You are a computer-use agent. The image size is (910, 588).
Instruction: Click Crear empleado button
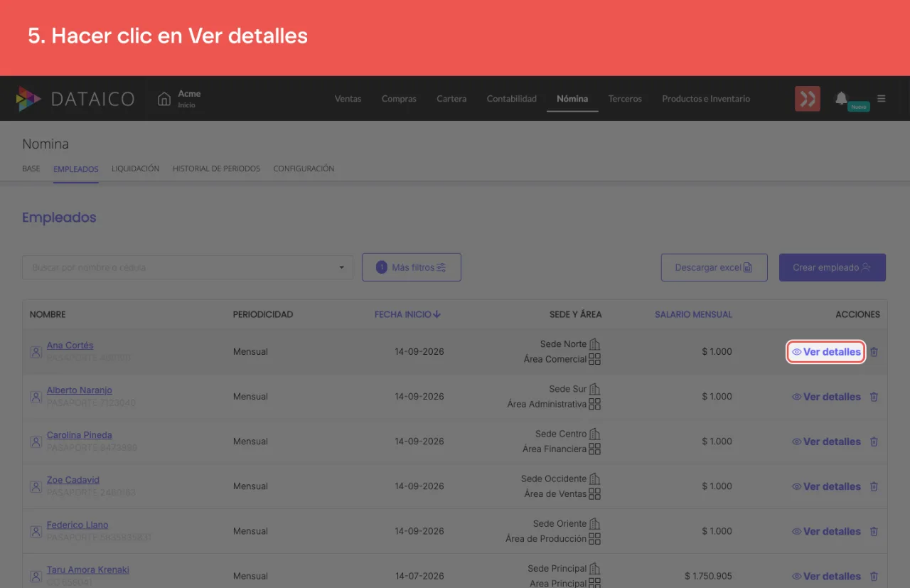pyautogui.click(x=833, y=267)
